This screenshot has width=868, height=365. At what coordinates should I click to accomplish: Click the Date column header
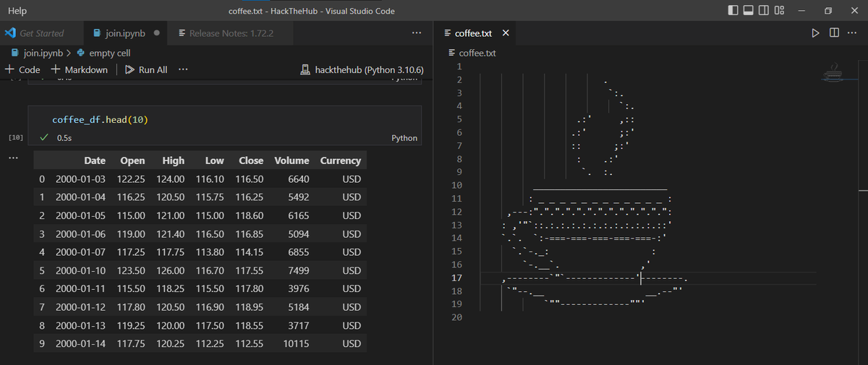point(95,160)
